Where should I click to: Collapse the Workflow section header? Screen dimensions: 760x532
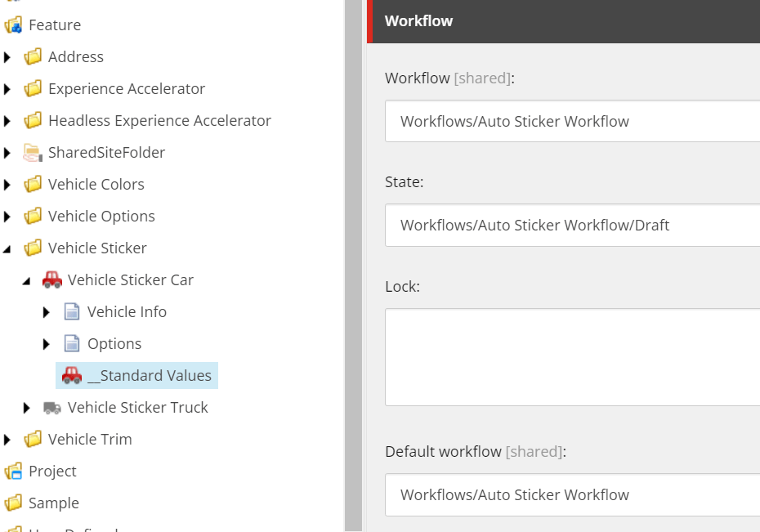coord(564,21)
